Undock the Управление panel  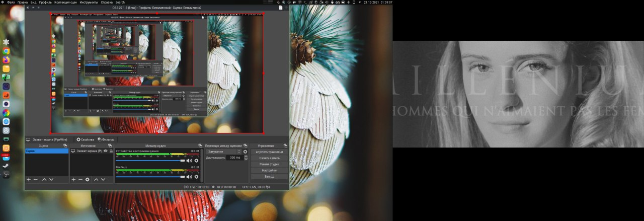point(285,145)
